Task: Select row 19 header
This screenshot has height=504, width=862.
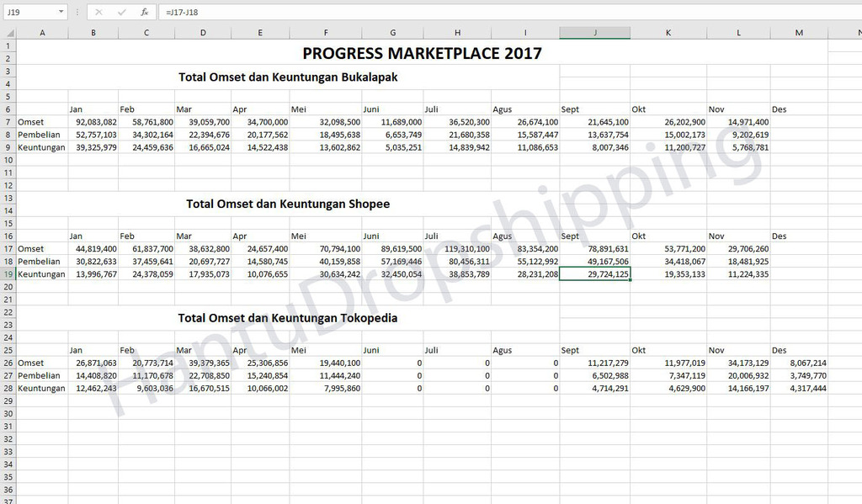Action: [8, 274]
